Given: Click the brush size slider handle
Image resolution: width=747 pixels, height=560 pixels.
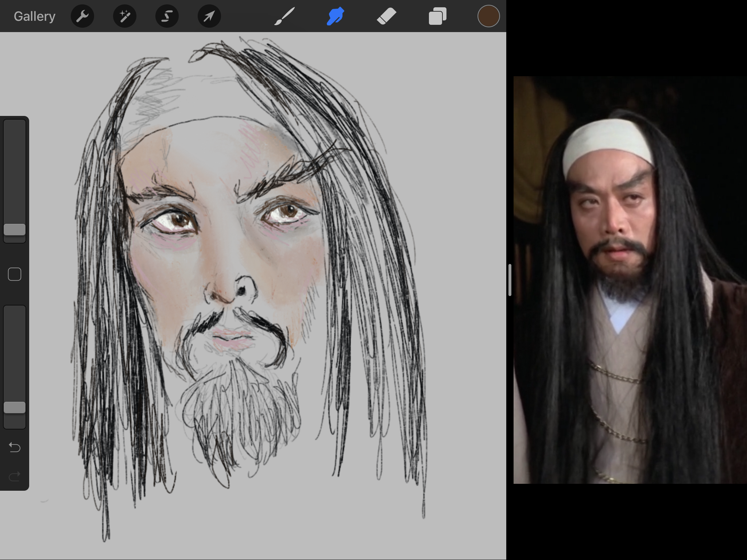Looking at the screenshot, I should pyautogui.click(x=15, y=230).
